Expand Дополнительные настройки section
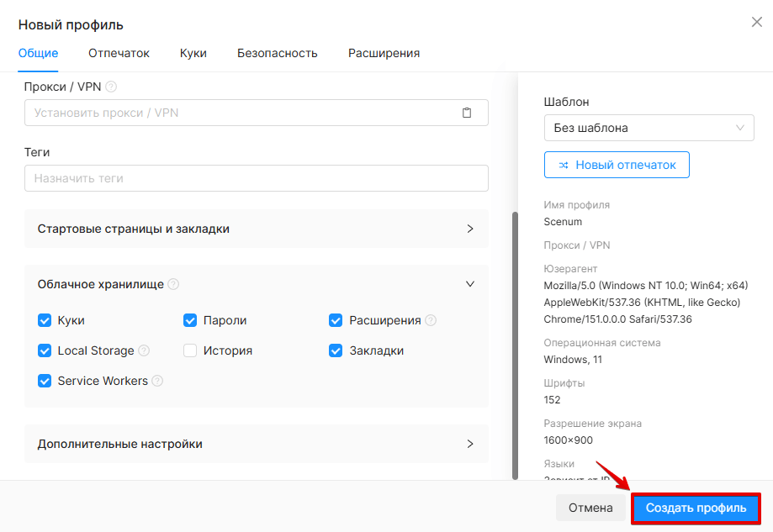773x532 pixels. [x=257, y=444]
